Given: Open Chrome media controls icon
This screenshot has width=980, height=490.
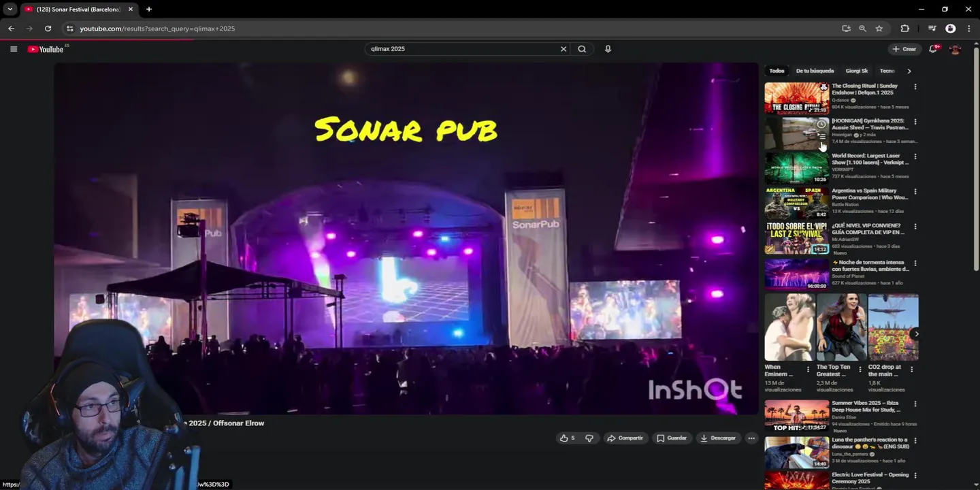Looking at the screenshot, I should pos(932,29).
